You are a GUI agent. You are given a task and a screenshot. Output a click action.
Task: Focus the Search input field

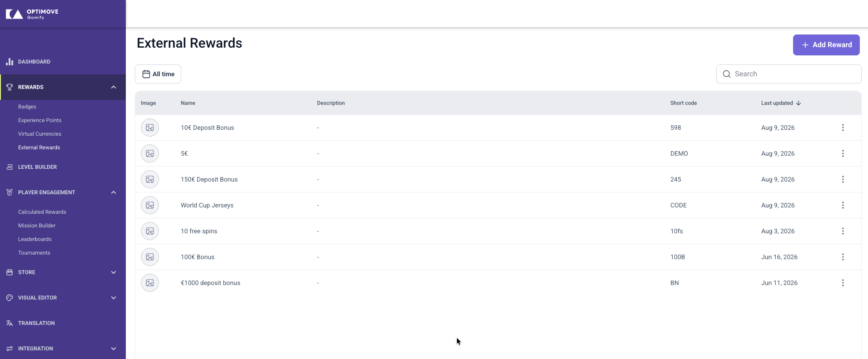click(x=789, y=74)
